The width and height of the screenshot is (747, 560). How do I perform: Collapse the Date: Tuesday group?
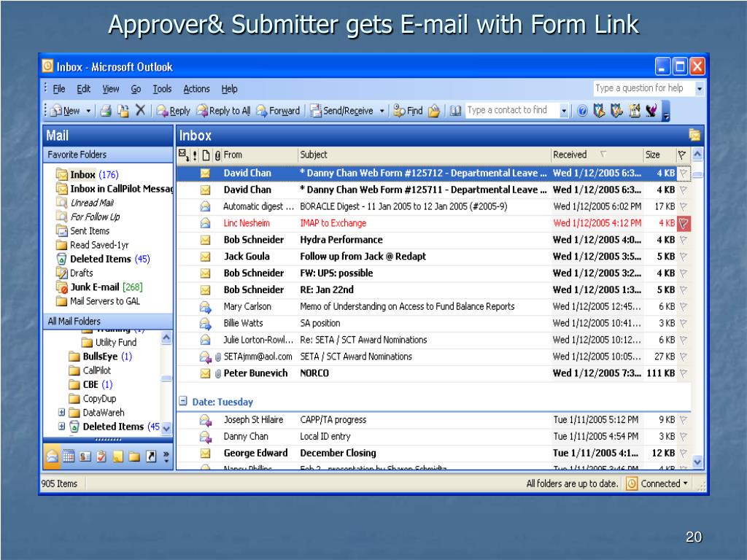[183, 401]
